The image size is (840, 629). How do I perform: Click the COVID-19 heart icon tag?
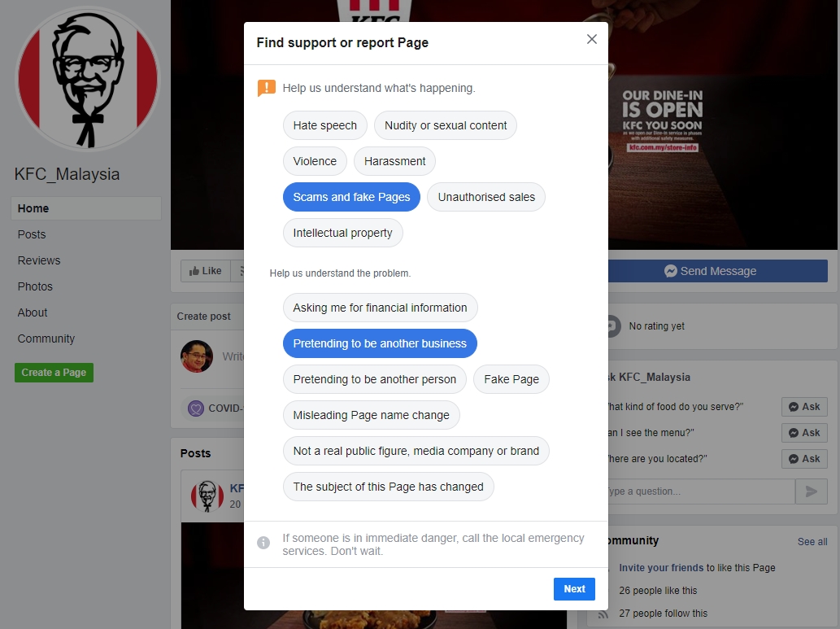point(196,408)
